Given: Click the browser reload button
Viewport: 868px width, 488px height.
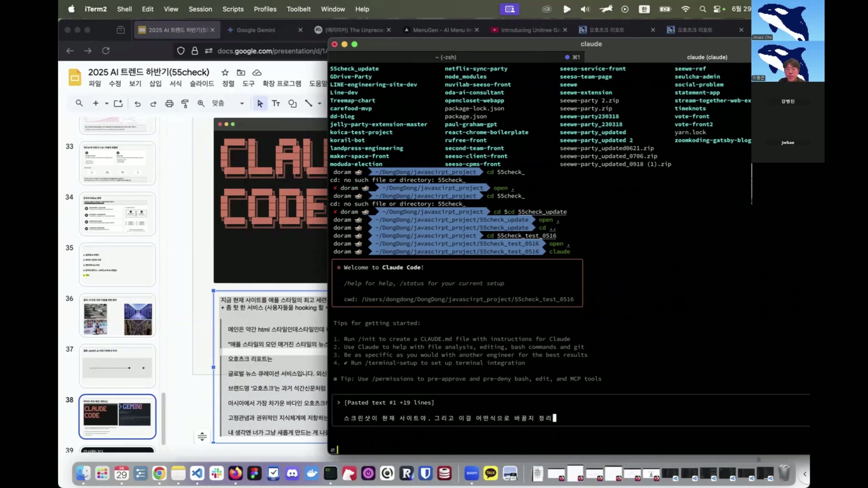Looking at the screenshot, I should 106,51.
